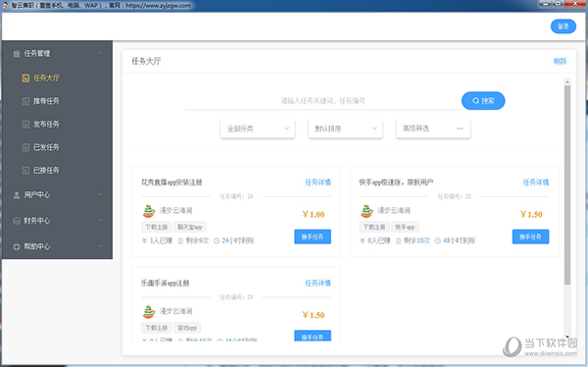Click the 搜索 search button
Image resolution: width=588 pixels, height=367 pixels.
pos(483,101)
